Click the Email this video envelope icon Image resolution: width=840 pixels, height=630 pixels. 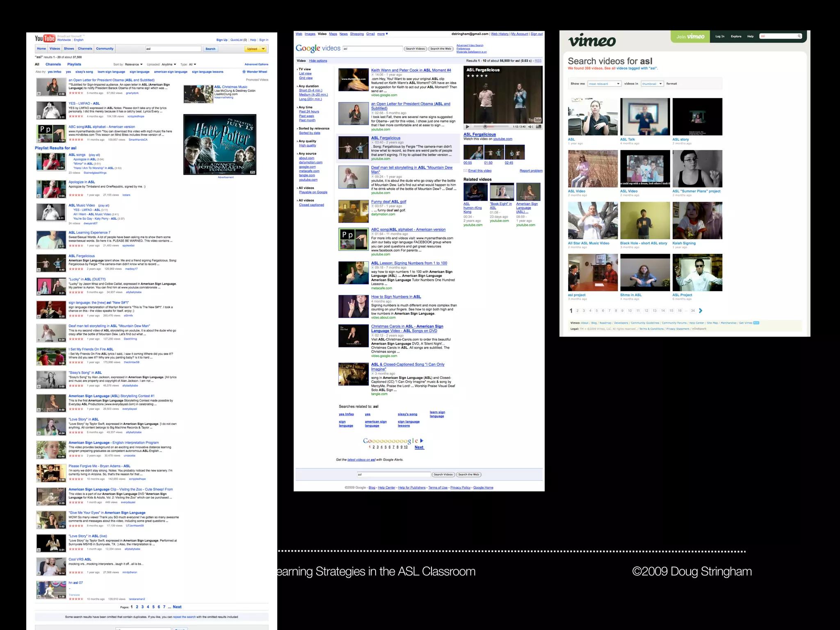pos(466,171)
